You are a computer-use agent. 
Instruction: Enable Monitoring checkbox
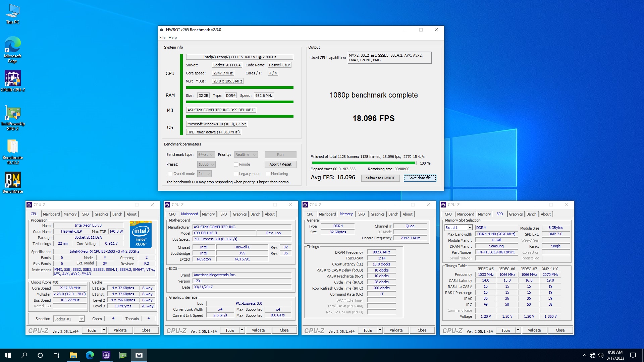coord(268,174)
